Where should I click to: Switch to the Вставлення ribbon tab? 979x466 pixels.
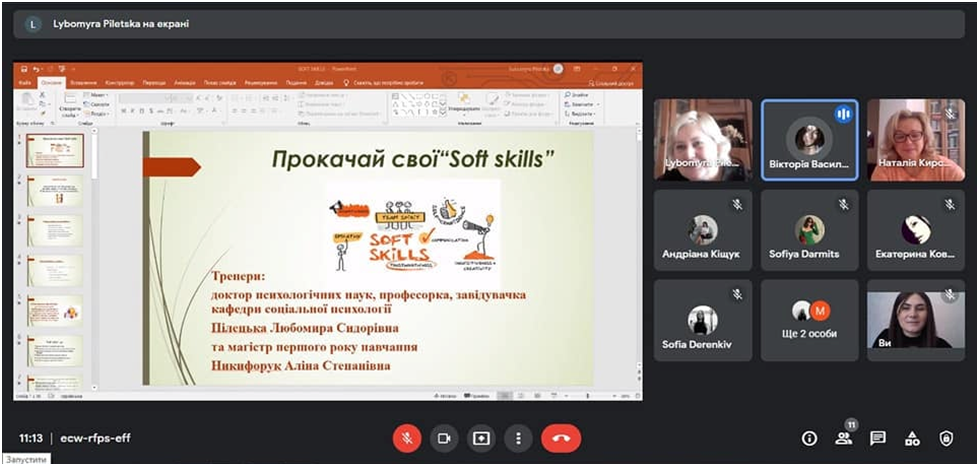[x=84, y=83]
